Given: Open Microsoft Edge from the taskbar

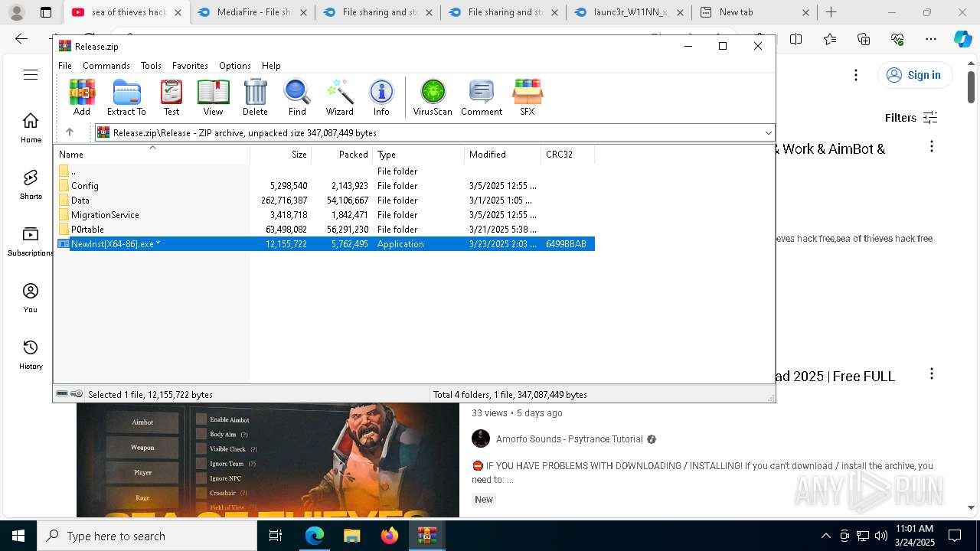Looking at the screenshot, I should point(315,536).
